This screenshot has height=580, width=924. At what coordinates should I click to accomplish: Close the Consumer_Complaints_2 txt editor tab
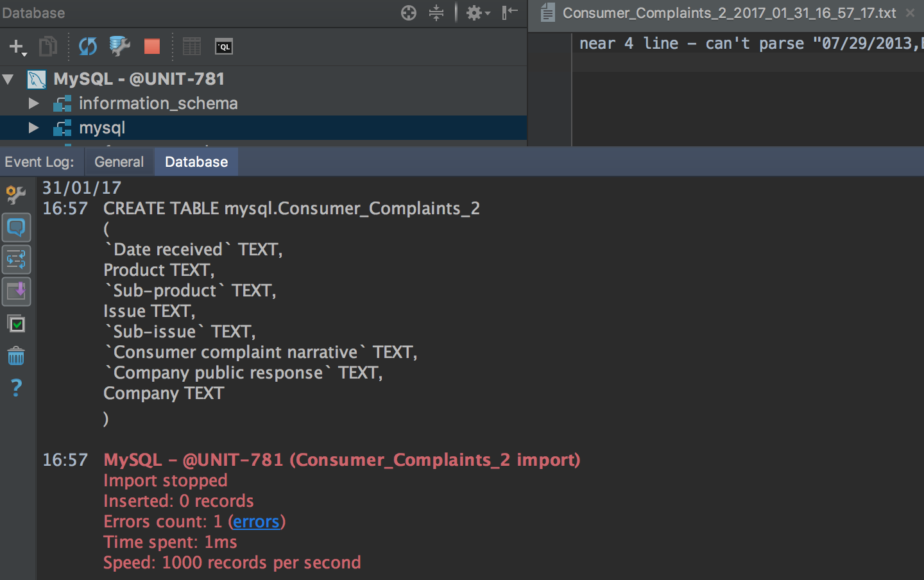[x=910, y=13]
